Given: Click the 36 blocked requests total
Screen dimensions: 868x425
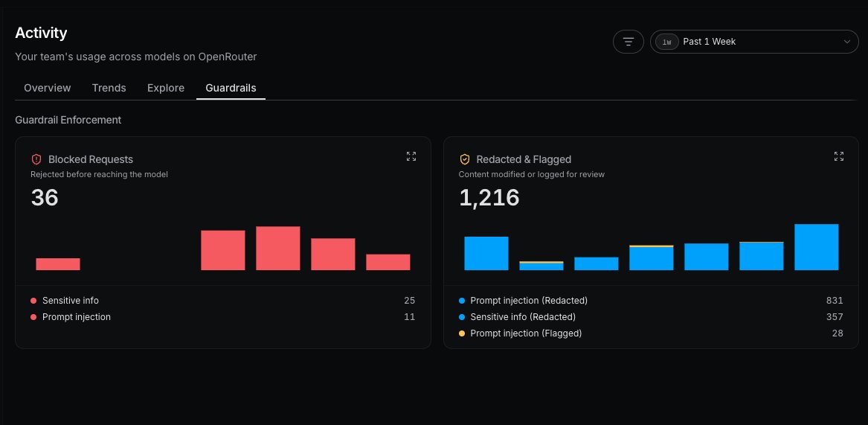Looking at the screenshot, I should click(45, 198).
